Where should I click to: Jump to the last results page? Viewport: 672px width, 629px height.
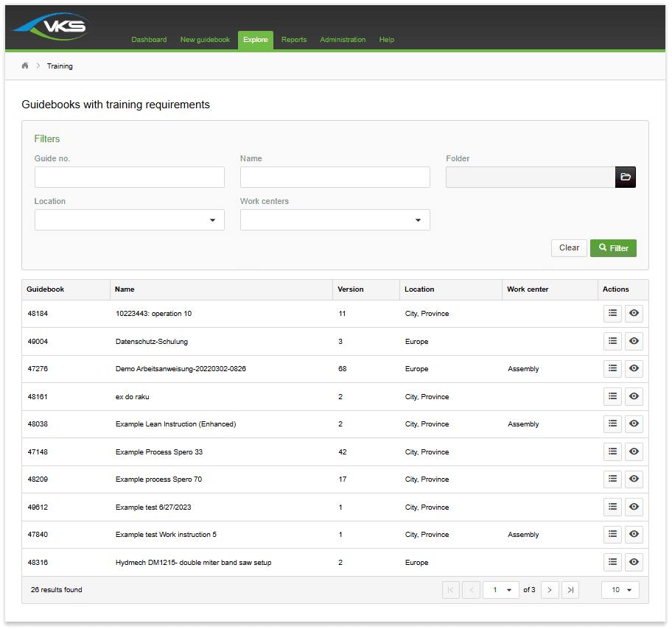pyautogui.click(x=570, y=589)
